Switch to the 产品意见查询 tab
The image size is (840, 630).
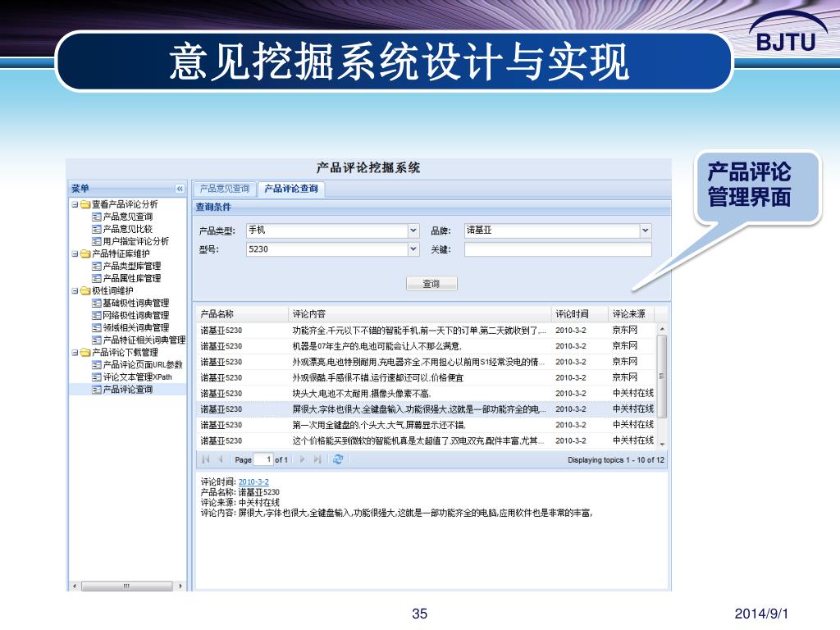coord(225,189)
